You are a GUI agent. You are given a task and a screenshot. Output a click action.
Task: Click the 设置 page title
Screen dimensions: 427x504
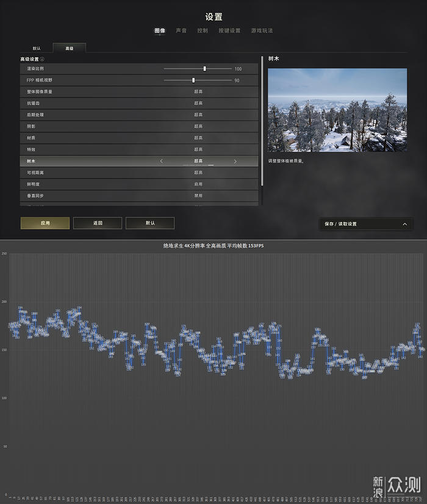point(213,16)
